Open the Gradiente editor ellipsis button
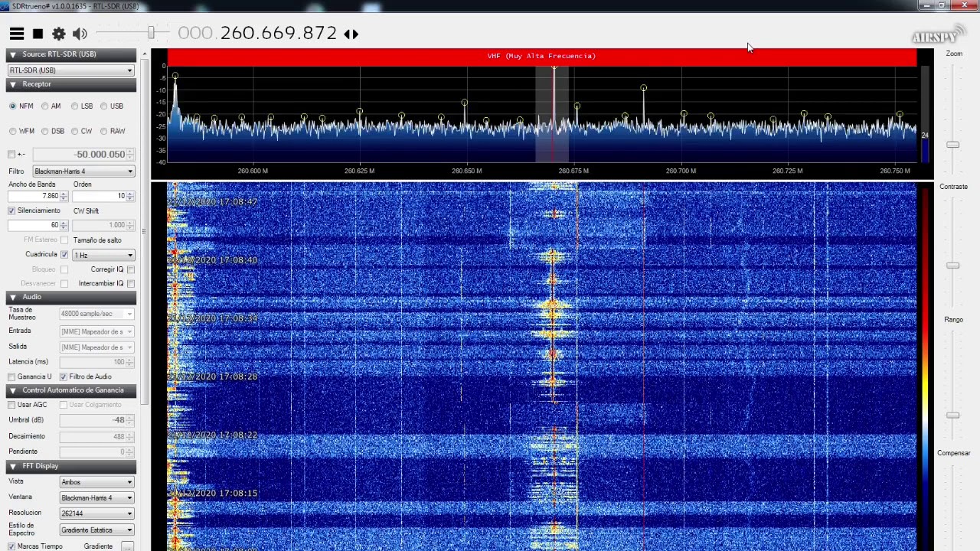This screenshot has height=551, width=980. [127, 546]
